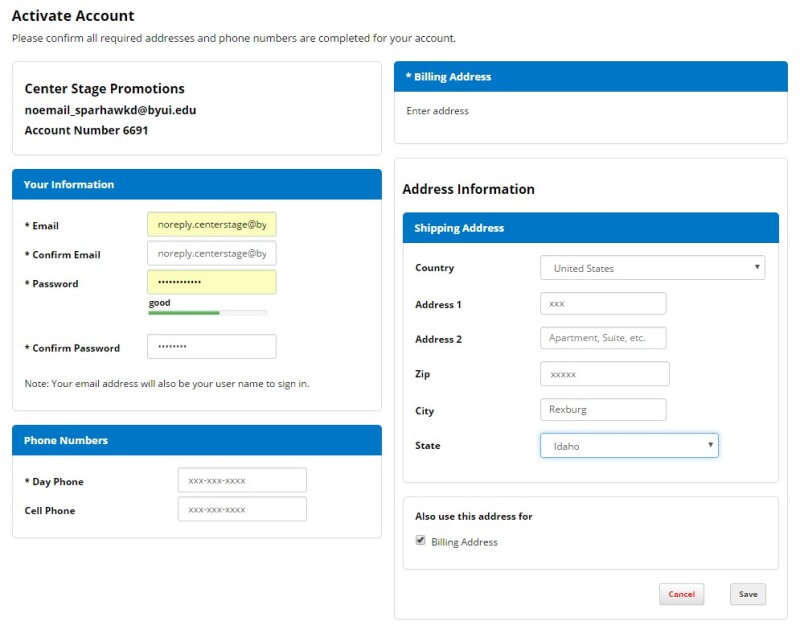Click the Billing Address panel header

click(590, 77)
